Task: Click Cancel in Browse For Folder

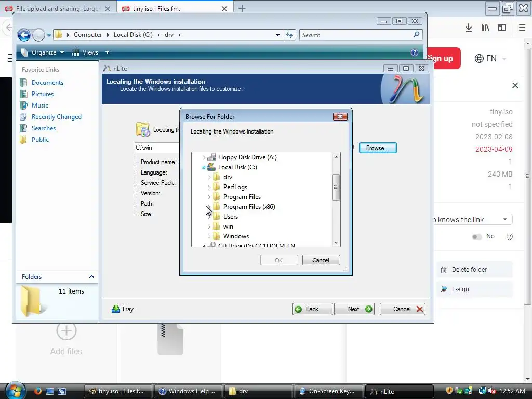Action: click(321, 260)
